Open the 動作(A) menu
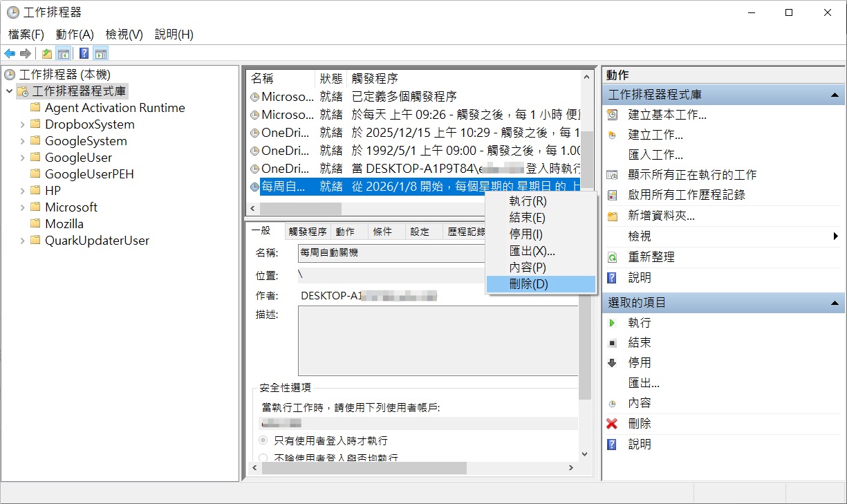Image resolution: width=847 pixels, height=504 pixels. [75, 34]
